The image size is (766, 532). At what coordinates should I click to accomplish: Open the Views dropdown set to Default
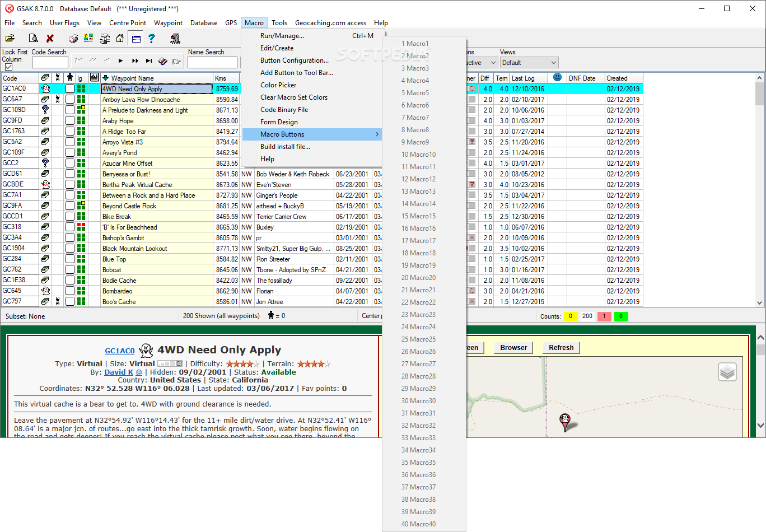(529, 63)
